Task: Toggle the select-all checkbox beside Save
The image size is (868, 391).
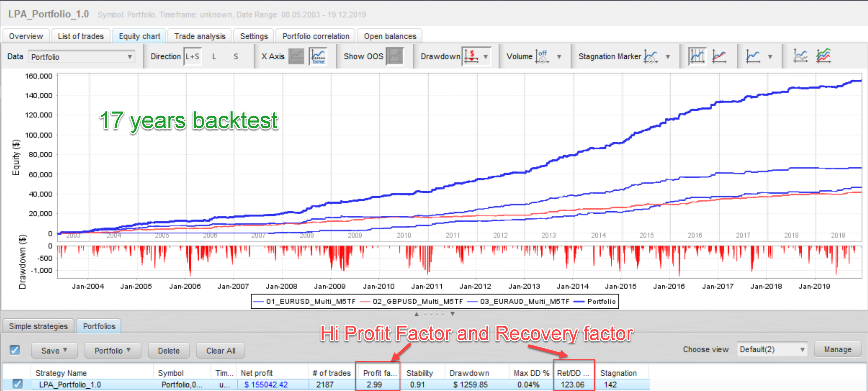Action: (14, 350)
